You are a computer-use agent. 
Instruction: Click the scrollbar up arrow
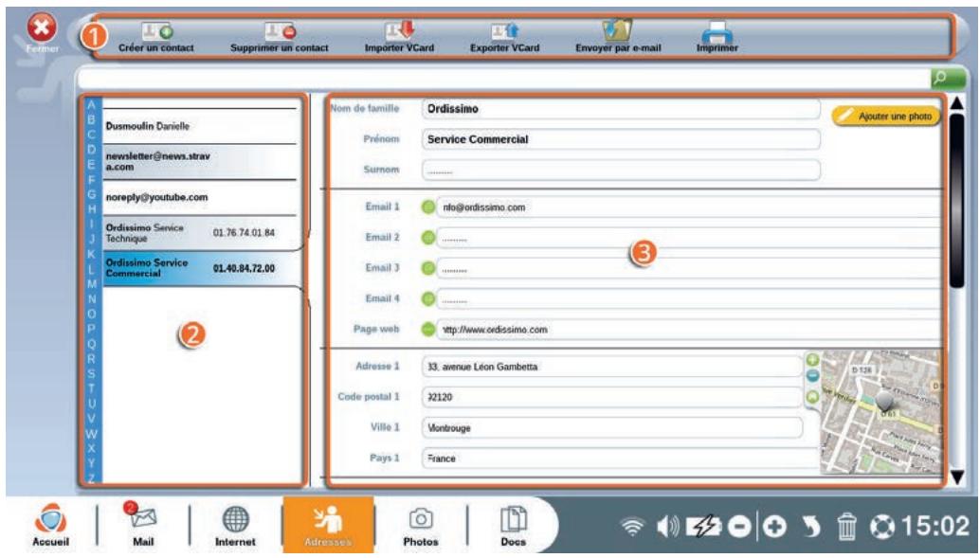(957, 103)
